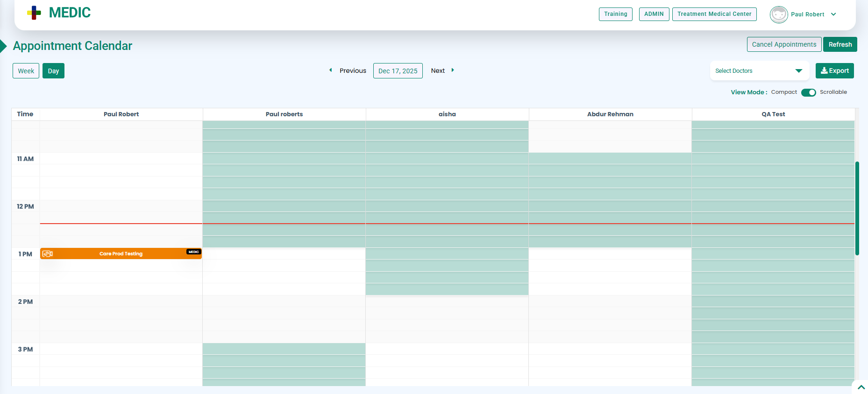Export the calendar with Export button
868x394 pixels.
pos(834,71)
